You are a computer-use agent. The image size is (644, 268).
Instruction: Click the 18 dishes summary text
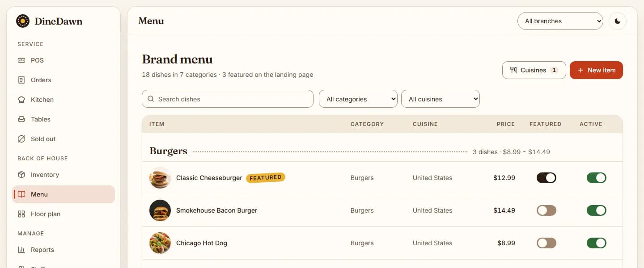228,75
